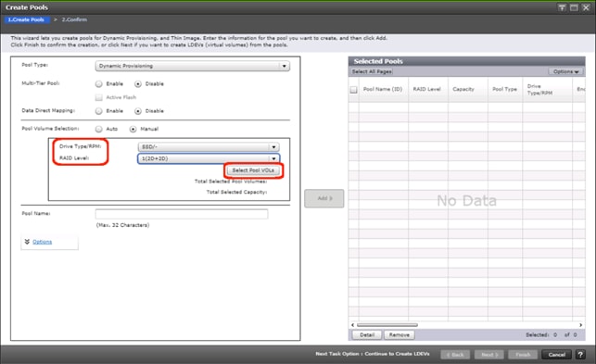This screenshot has height=364, width=596.
Task: Click the Detail button
Action: [x=367, y=334]
